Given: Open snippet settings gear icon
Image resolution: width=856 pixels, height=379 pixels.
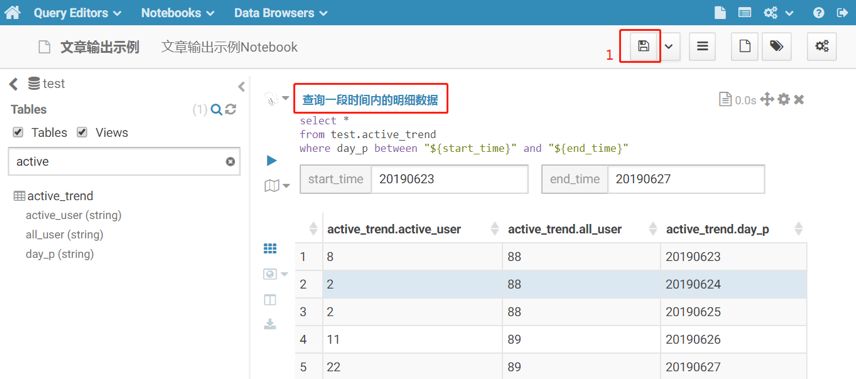Looking at the screenshot, I should pyautogui.click(x=784, y=99).
